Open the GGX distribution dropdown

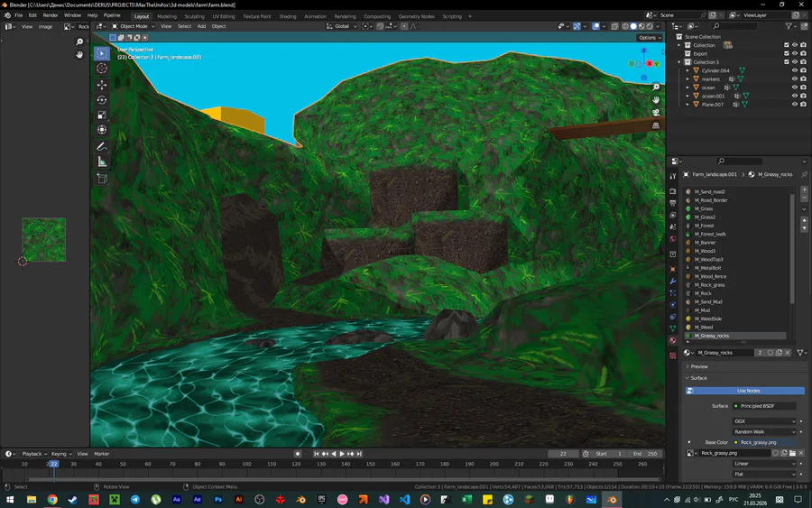click(764, 421)
